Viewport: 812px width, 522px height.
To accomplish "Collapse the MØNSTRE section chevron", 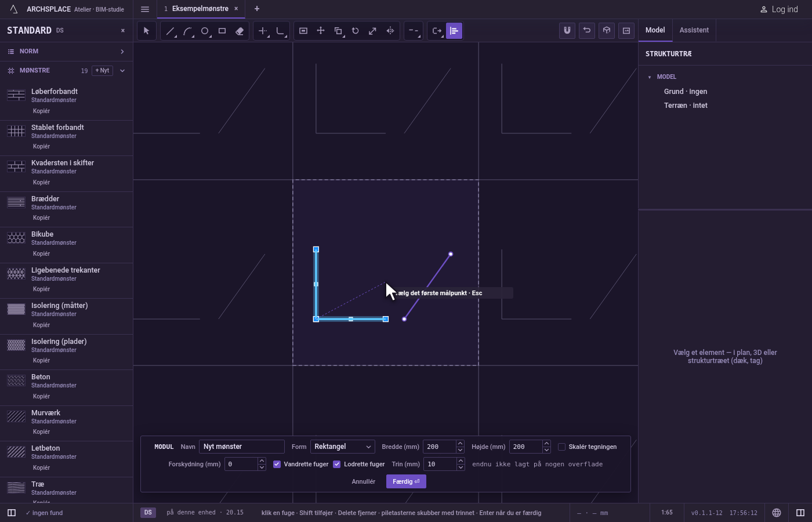I will pyautogui.click(x=122, y=71).
